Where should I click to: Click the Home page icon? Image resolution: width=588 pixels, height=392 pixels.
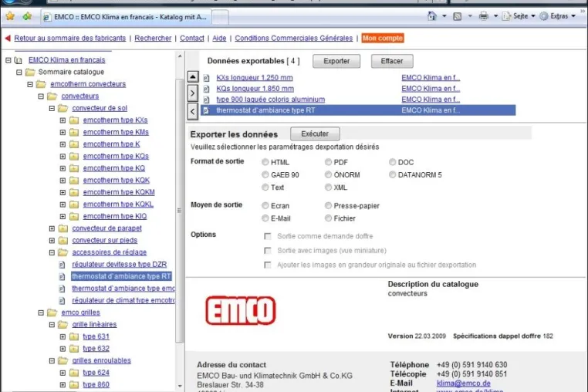click(x=432, y=16)
